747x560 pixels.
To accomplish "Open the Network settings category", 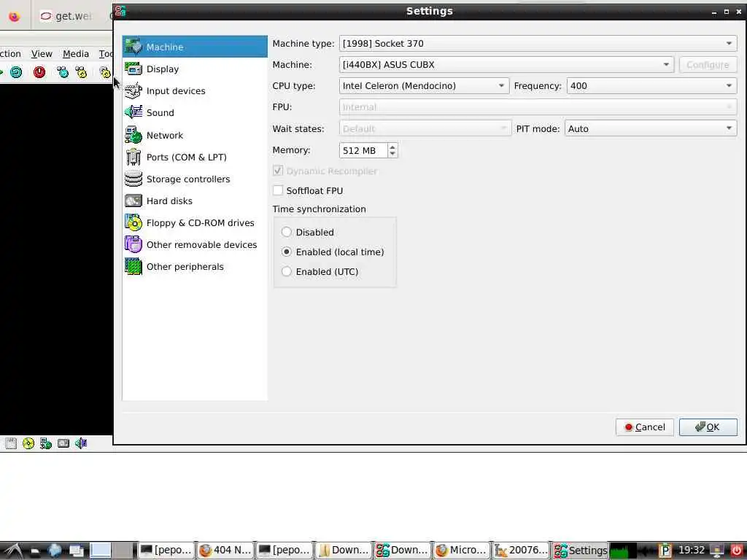I will pos(195,135).
